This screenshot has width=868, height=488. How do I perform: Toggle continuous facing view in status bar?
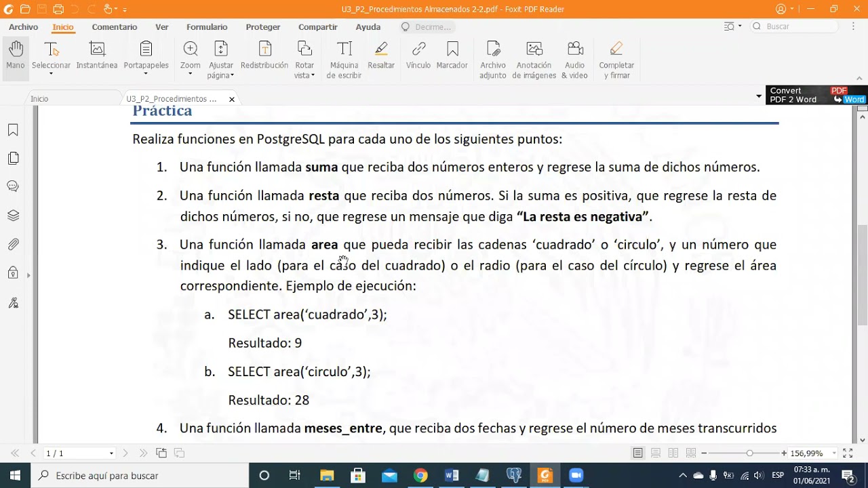(691, 453)
